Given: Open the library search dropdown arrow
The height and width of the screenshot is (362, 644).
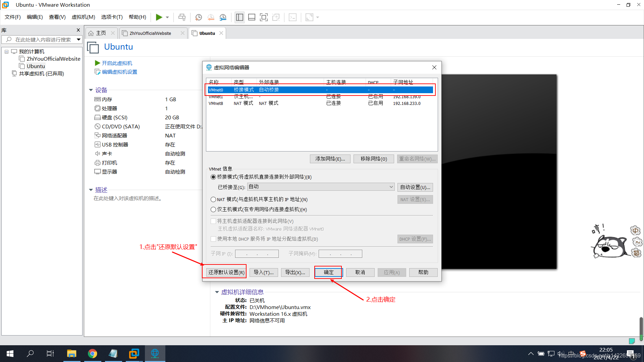Looking at the screenshot, I should tap(78, 40).
